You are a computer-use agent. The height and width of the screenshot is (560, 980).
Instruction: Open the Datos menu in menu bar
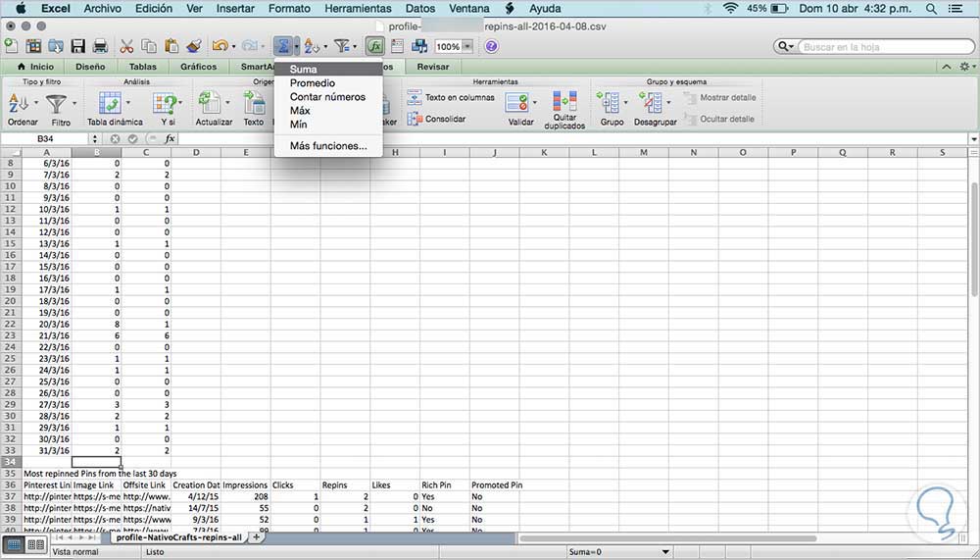(420, 9)
